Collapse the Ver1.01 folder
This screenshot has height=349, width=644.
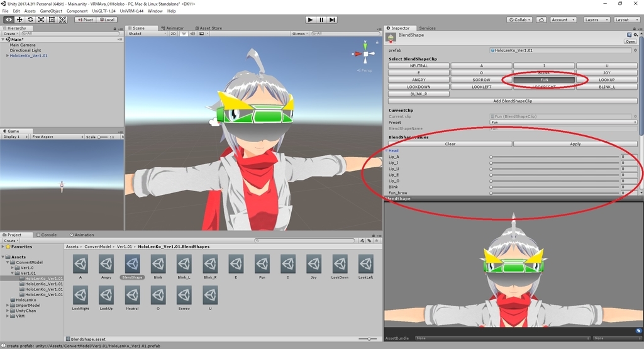click(x=13, y=273)
